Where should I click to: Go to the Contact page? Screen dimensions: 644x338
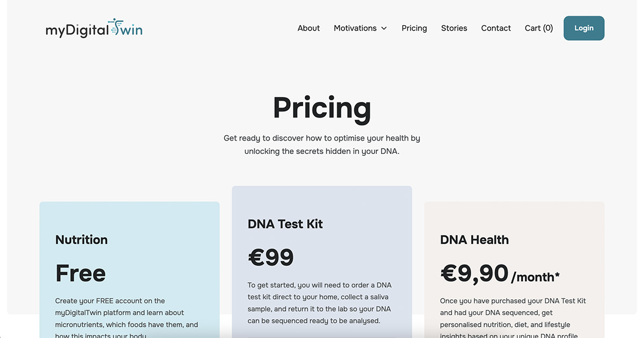click(495, 28)
